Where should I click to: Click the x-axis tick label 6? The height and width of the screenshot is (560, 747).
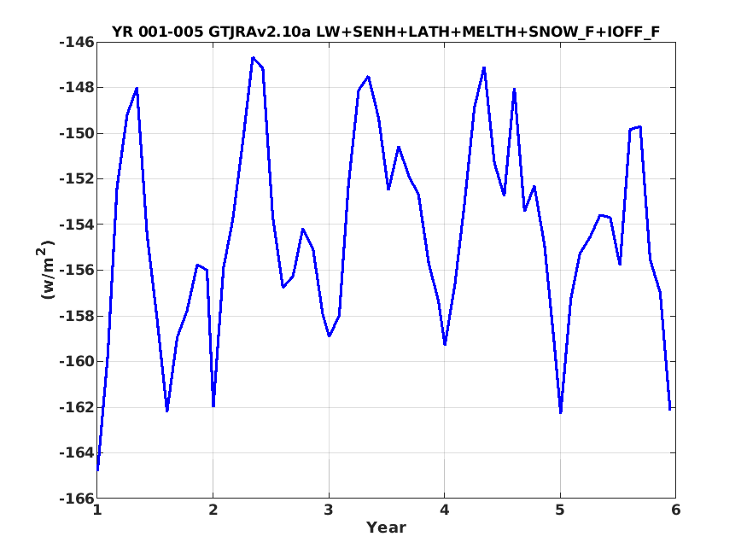pyautogui.click(x=675, y=510)
